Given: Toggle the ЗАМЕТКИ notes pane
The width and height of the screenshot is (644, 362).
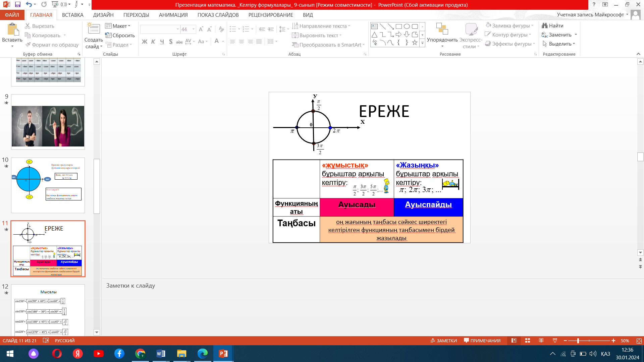Looking at the screenshot, I should [443, 341].
